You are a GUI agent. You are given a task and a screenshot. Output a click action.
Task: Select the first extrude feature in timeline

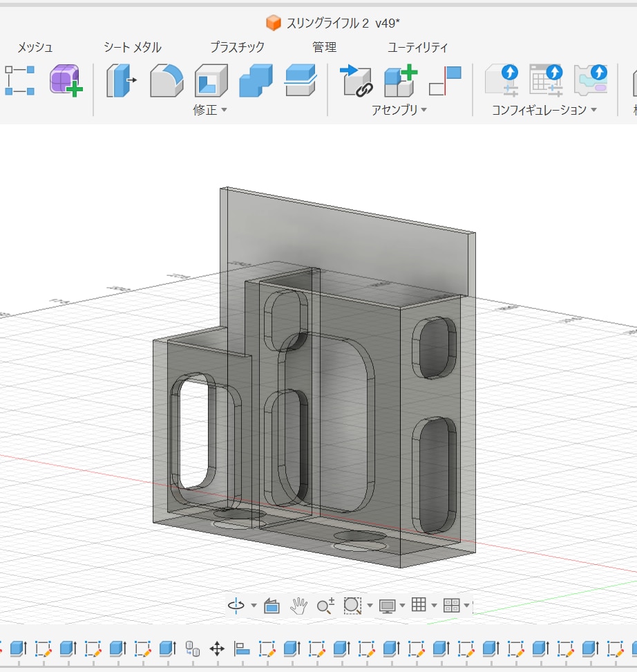[19, 649]
